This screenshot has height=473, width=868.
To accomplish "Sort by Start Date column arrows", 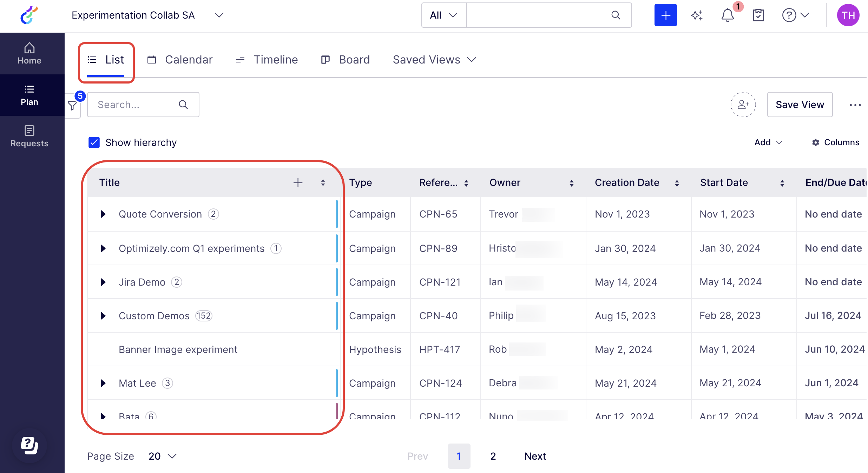I will tap(782, 183).
